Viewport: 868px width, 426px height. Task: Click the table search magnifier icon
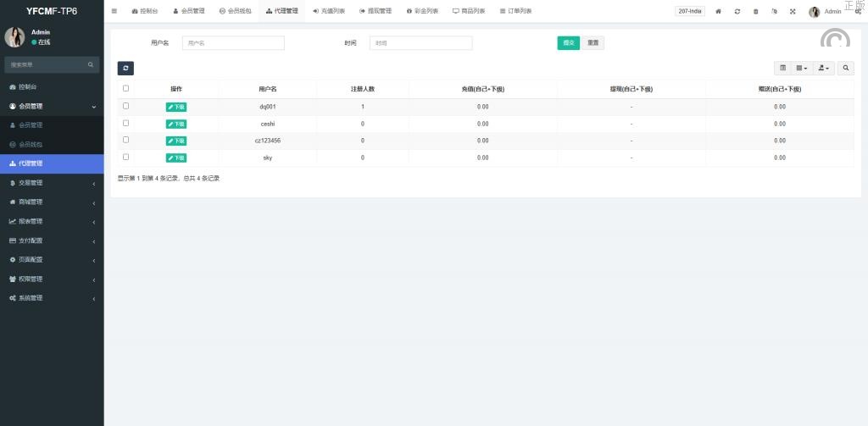click(x=845, y=68)
